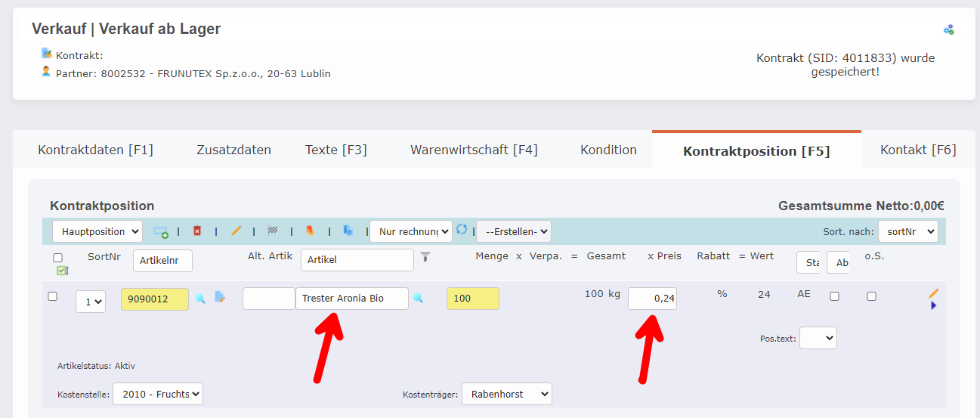Click the Kontrakt gespeichert confirmation message

pos(846,65)
